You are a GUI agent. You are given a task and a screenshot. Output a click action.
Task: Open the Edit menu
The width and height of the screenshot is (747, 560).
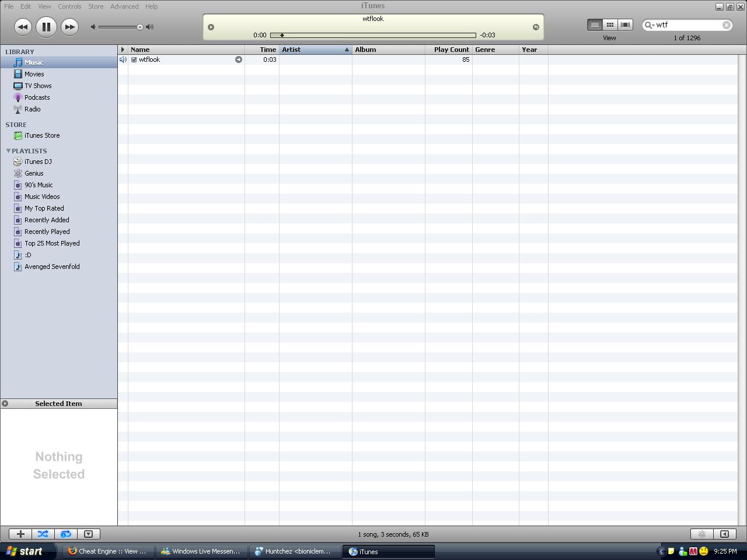tap(26, 6)
